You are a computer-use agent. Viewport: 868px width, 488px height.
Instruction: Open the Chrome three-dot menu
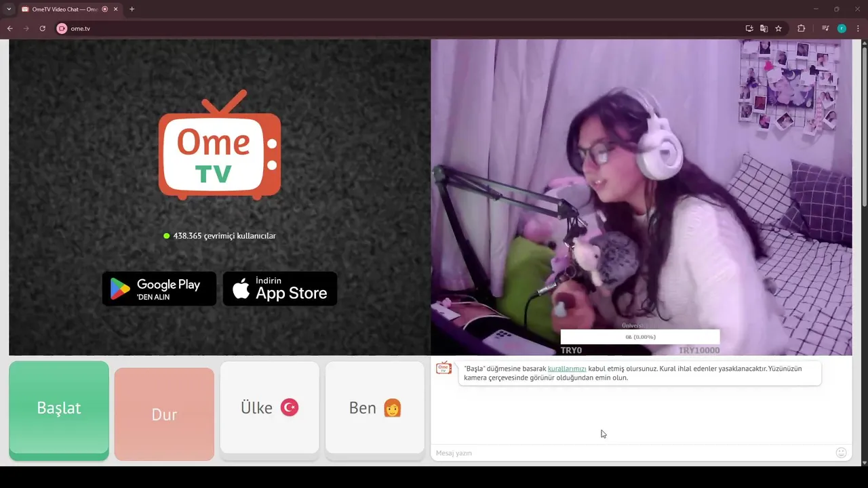click(x=859, y=28)
